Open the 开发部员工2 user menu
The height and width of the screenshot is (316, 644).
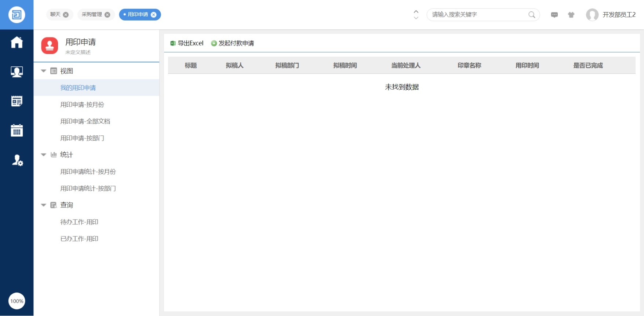click(x=619, y=15)
